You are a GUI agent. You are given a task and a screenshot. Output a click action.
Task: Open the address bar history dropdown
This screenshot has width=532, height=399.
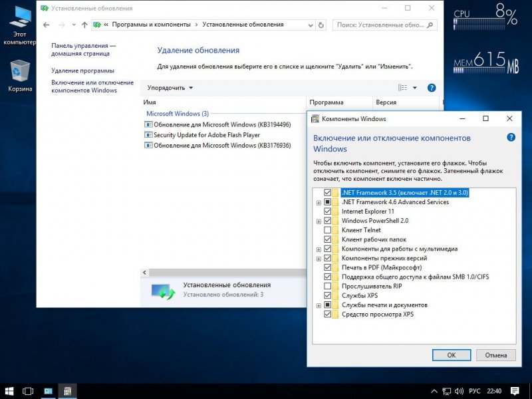coord(311,25)
